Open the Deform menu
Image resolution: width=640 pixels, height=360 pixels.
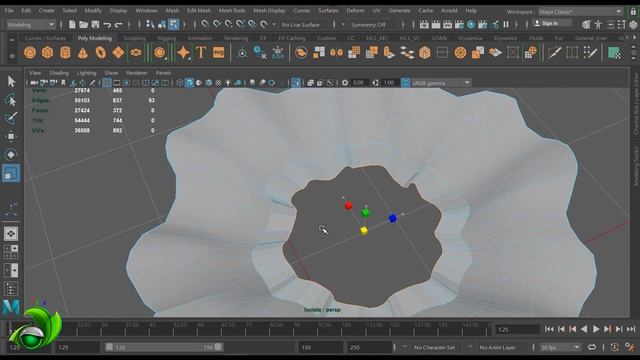(x=355, y=11)
